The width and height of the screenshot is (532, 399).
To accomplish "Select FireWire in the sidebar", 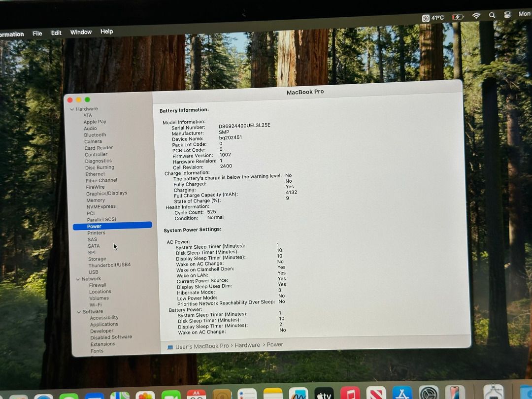I will tap(96, 187).
